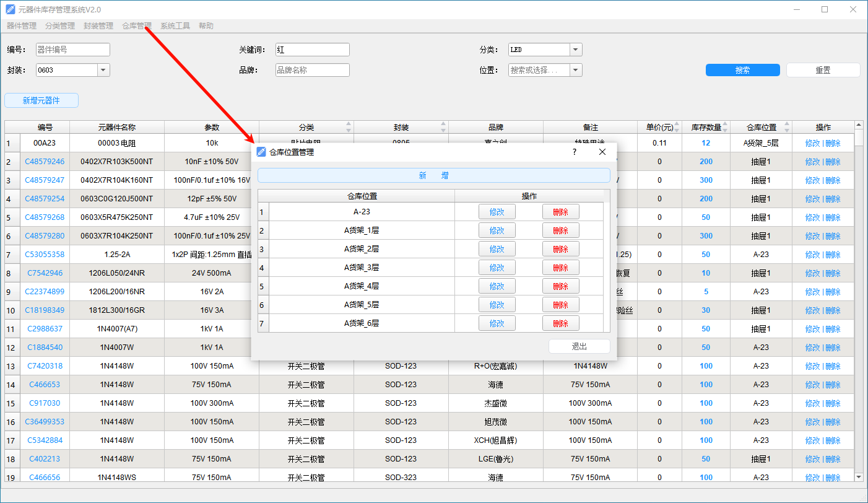Click the 搜索 button
The image size is (868, 503).
(x=743, y=70)
